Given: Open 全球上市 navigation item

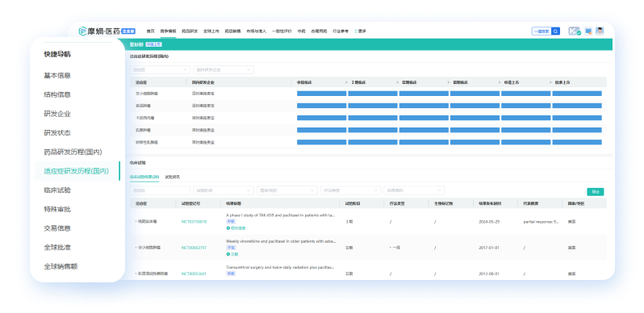Looking at the screenshot, I should click(x=211, y=31).
